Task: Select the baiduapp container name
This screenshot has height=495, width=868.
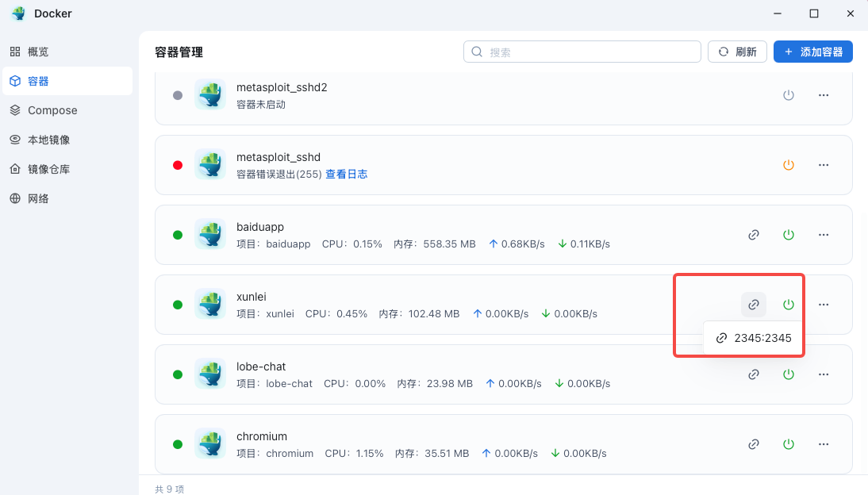Action: click(x=260, y=227)
